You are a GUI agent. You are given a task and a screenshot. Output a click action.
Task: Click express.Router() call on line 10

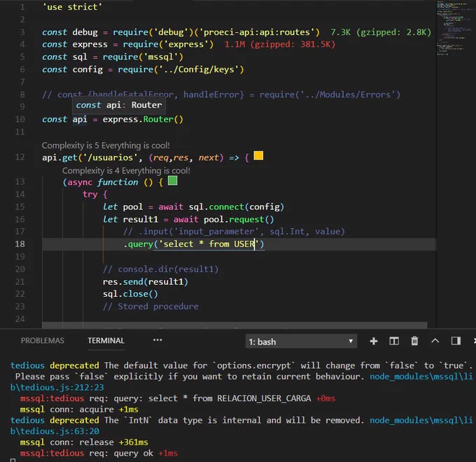(x=143, y=119)
